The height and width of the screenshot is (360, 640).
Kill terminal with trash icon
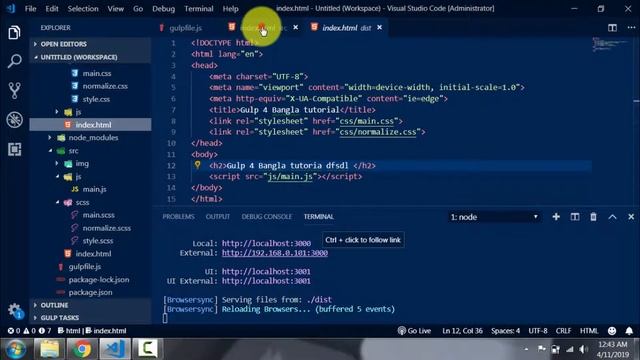coord(593,217)
